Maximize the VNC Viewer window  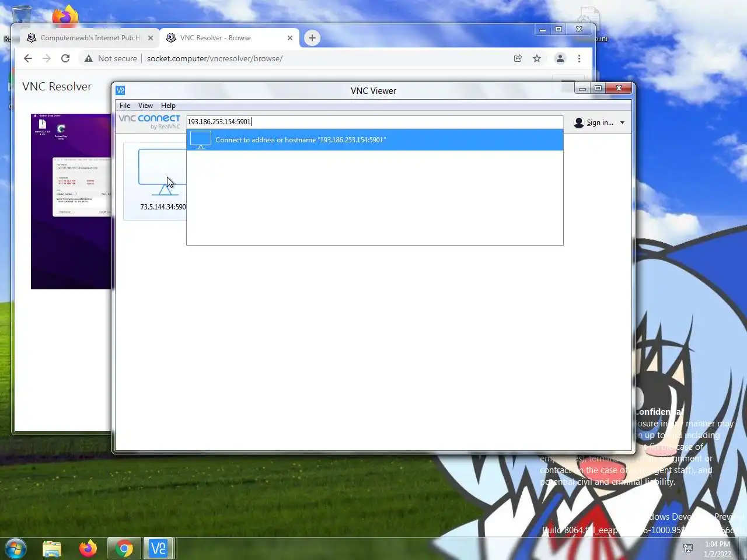pyautogui.click(x=598, y=88)
